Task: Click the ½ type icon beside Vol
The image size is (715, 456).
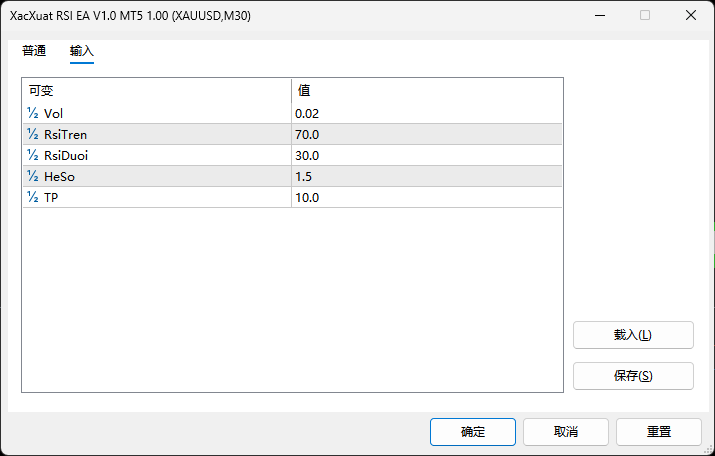Action: [x=33, y=113]
